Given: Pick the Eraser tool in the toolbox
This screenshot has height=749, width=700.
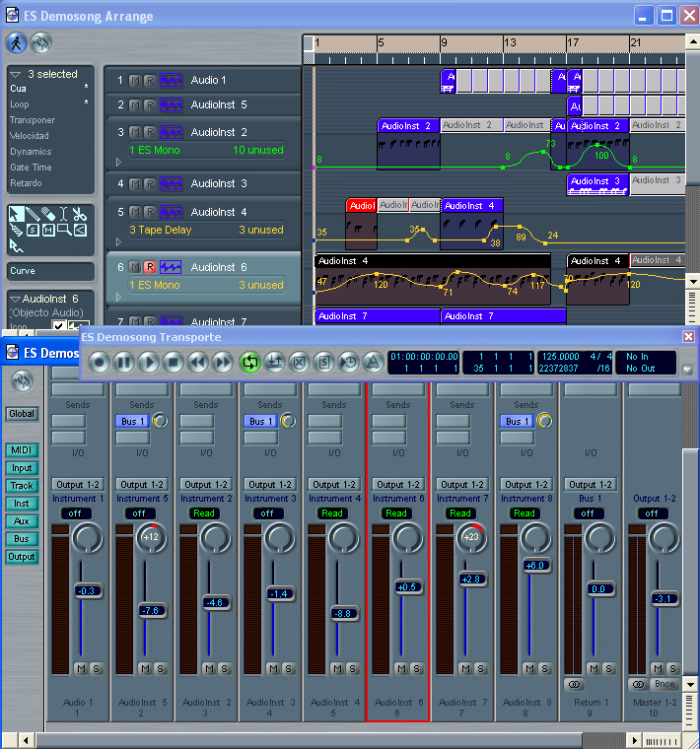Looking at the screenshot, I should (x=47, y=214).
